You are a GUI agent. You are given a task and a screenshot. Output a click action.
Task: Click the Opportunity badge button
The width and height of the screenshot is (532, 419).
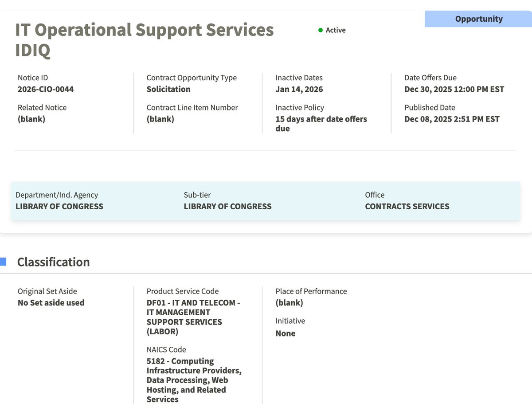pyautogui.click(x=478, y=19)
